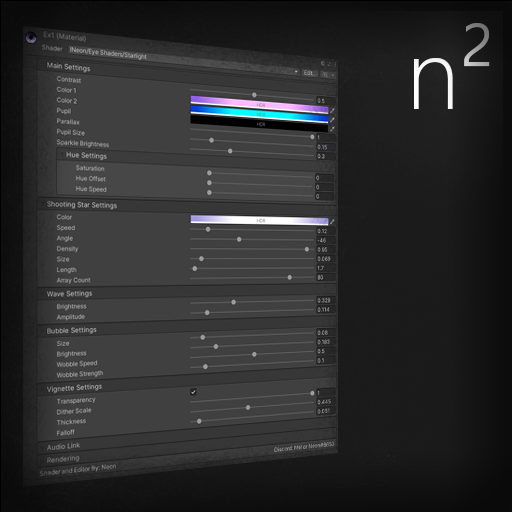Click the Shooting Star Density slider
Viewport: 512px width, 512px height.
[x=252, y=249]
